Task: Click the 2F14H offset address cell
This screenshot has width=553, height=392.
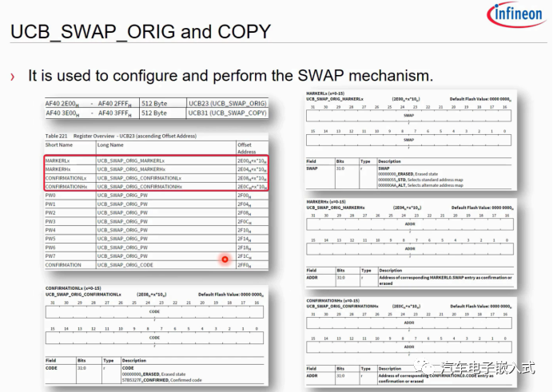Action: tap(244, 239)
